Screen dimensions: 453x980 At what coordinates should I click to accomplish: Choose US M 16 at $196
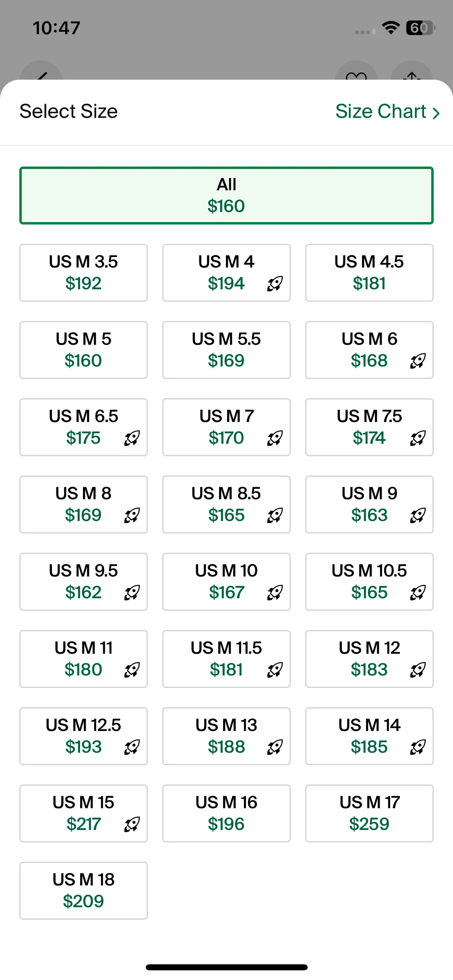[x=226, y=813]
